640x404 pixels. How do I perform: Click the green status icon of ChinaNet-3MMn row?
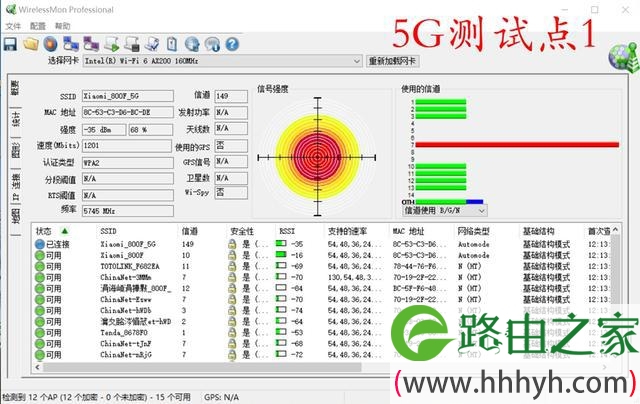(x=40, y=277)
